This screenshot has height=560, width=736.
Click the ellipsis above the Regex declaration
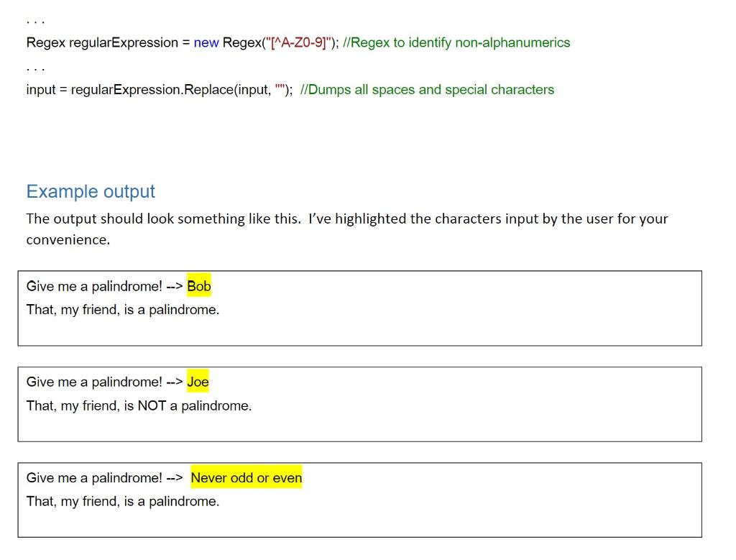click(36, 22)
